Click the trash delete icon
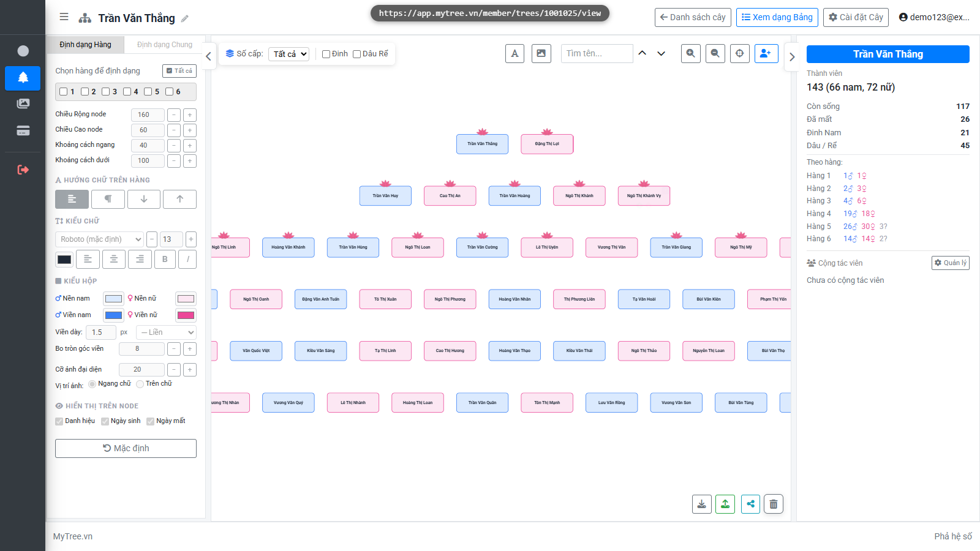 774,504
